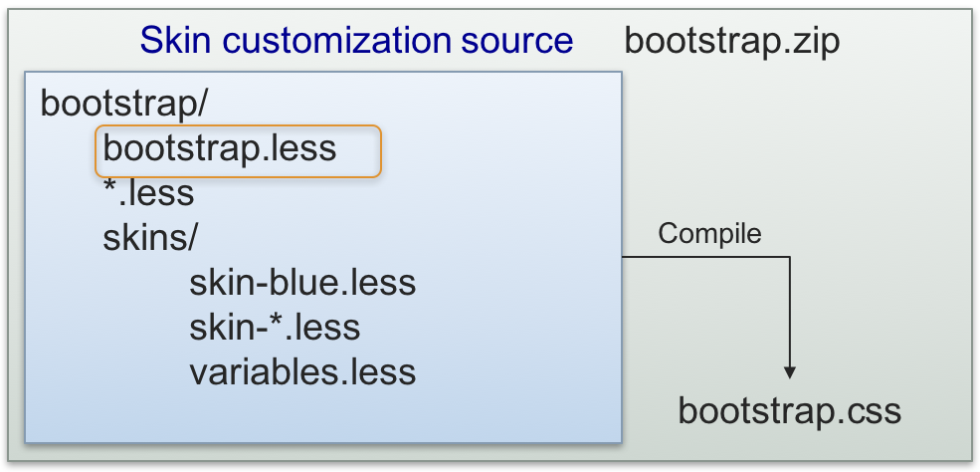Click the Compile label
The height and width of the screenshot is (472, 980).
tap(709, 234)
